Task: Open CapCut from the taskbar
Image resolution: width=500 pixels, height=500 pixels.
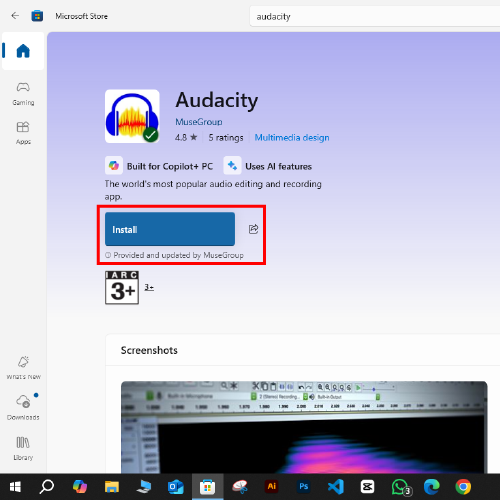Action: coord(367,487)
